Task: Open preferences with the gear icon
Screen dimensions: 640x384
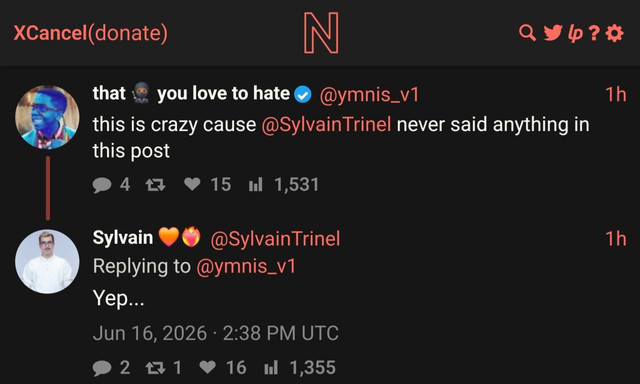Action: point(614,33)
